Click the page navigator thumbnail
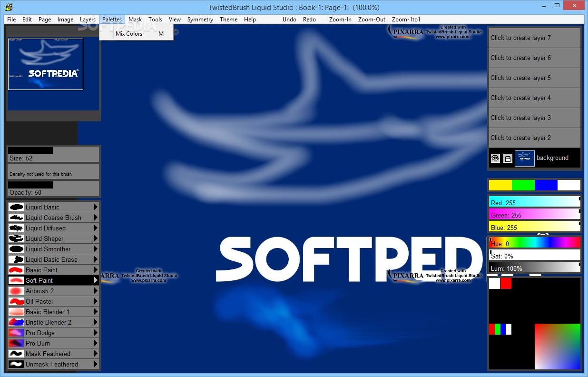 pos(46,64)
